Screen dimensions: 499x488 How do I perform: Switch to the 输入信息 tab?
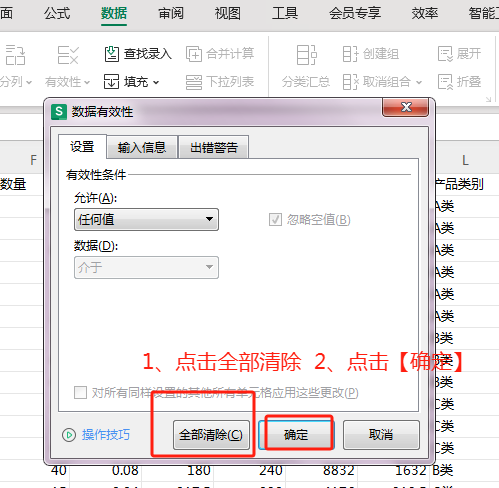tap(142, 147)
